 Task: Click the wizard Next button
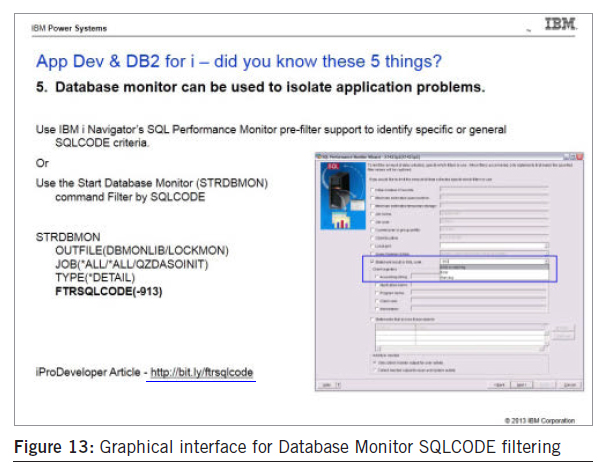click(x=522, y=385)
